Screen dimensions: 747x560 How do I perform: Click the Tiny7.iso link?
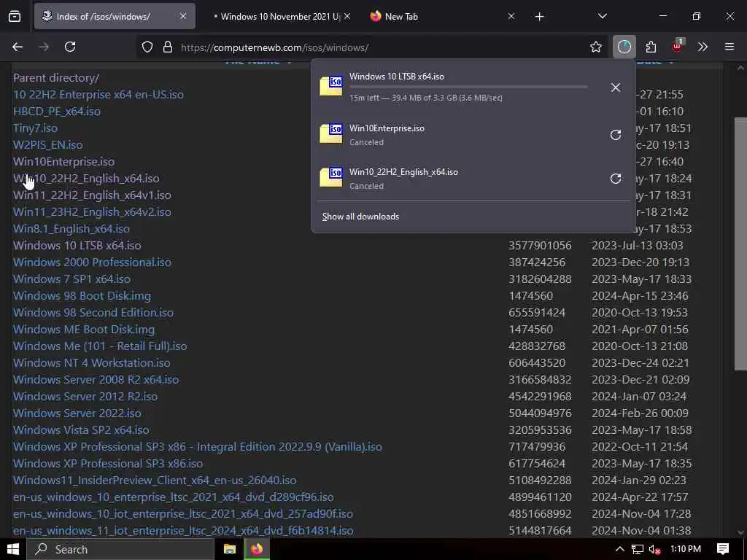click(x=35, y=128)
